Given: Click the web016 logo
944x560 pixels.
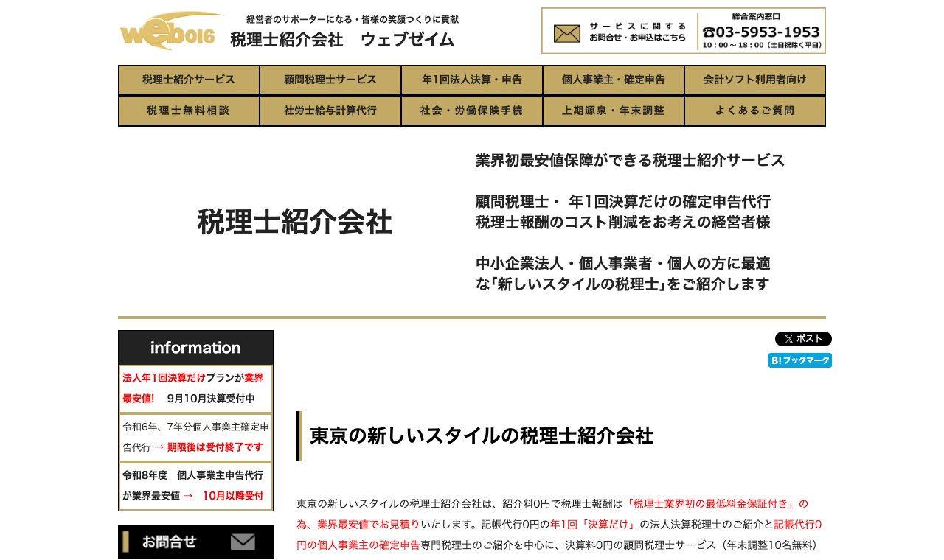Looking at the screenshot, I should tap(172, 30).
